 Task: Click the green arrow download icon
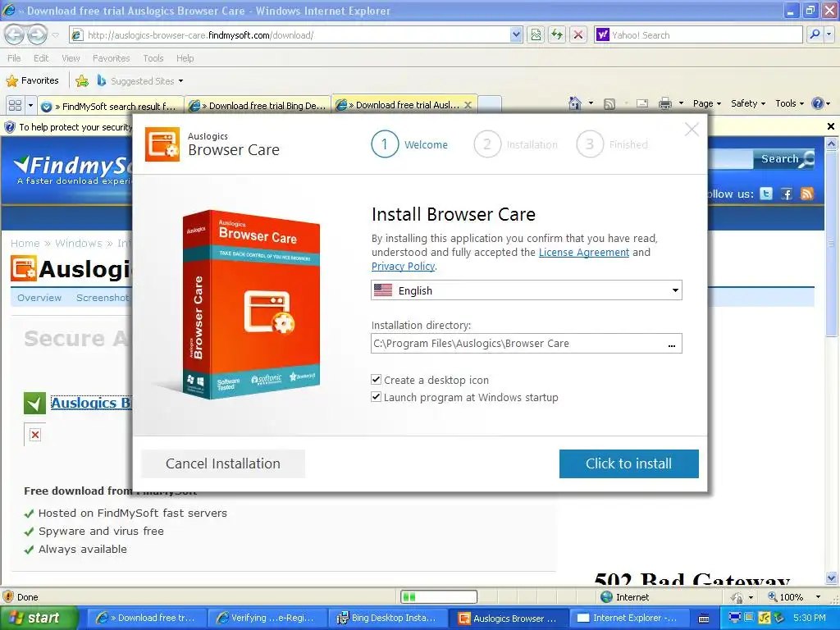point(34,404)
